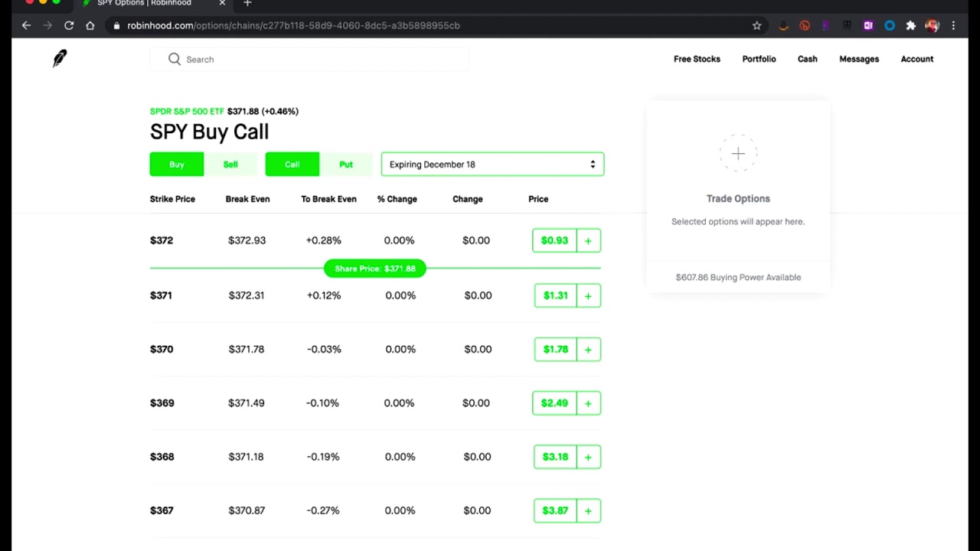Open Messages
980x551 pixels.
[x=859, y=59]
